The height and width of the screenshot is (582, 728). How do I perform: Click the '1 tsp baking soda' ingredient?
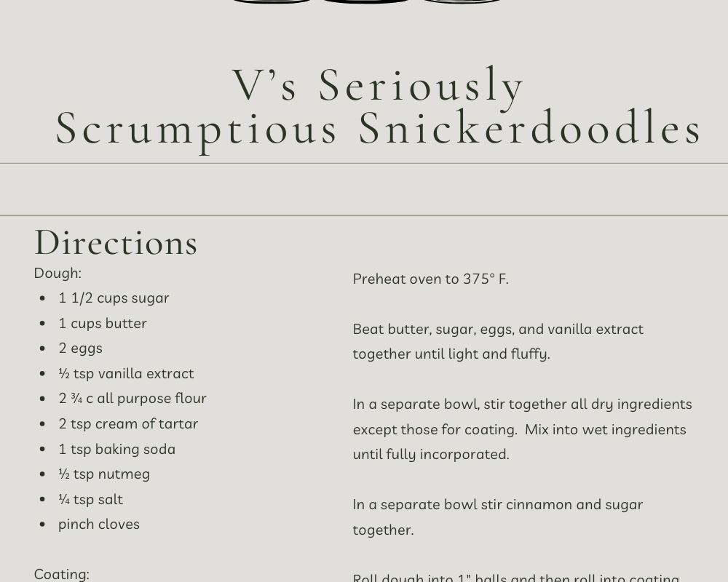116,449
